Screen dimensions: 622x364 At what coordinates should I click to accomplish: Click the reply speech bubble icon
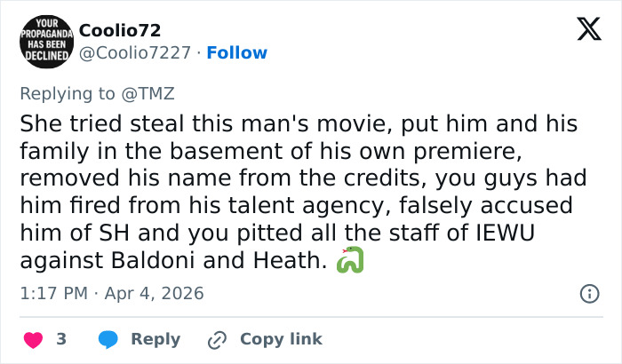click(108, 339)
